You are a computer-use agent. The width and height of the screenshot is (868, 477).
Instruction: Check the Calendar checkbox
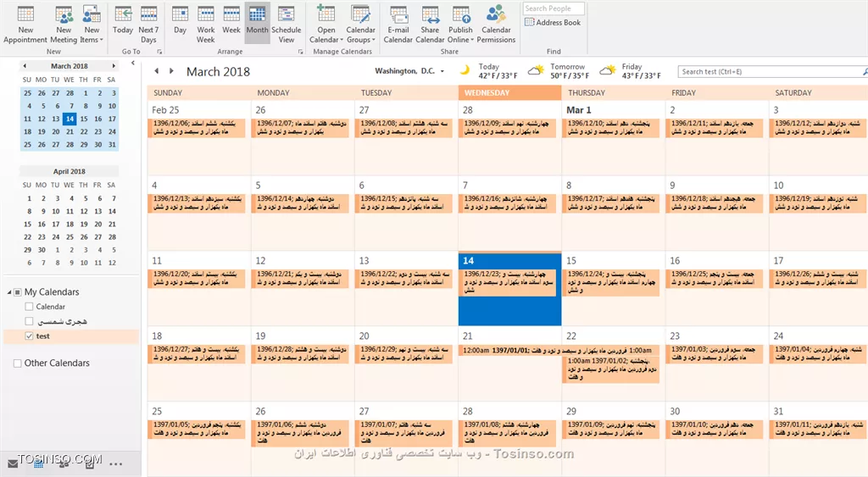click(x=29, y=306)
